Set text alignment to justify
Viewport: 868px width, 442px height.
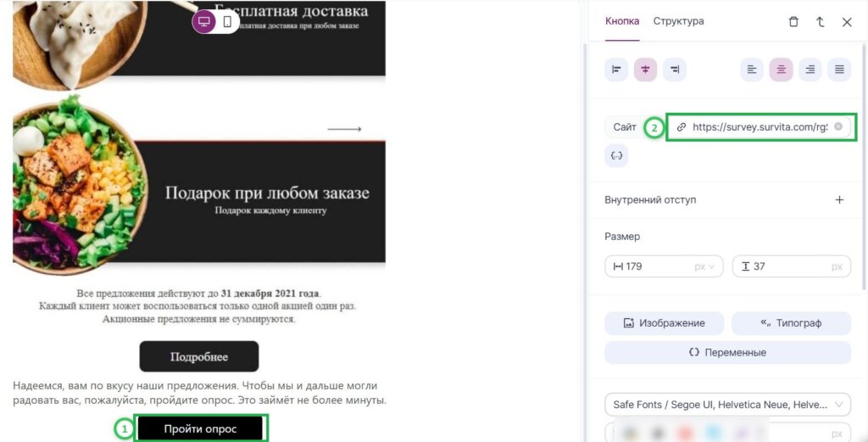(x=839, y=70)
